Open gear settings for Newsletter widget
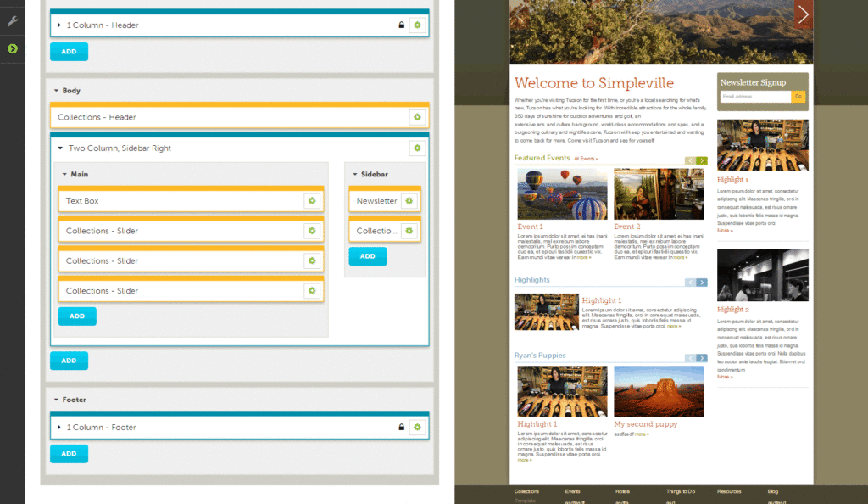Viewport: 868px width, 504px height. (x=409, y=201)
